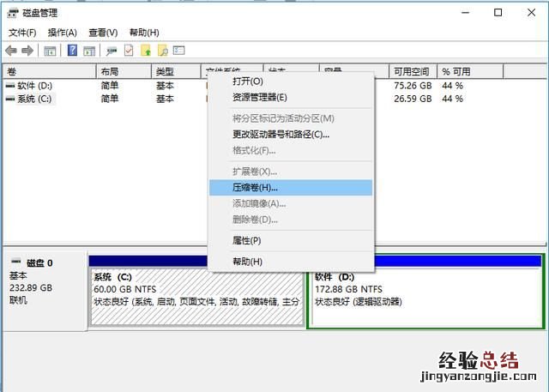Sort by the 布局 column header
The height and width of the screenshot is (392, 549).
click(x=124, y=72)
